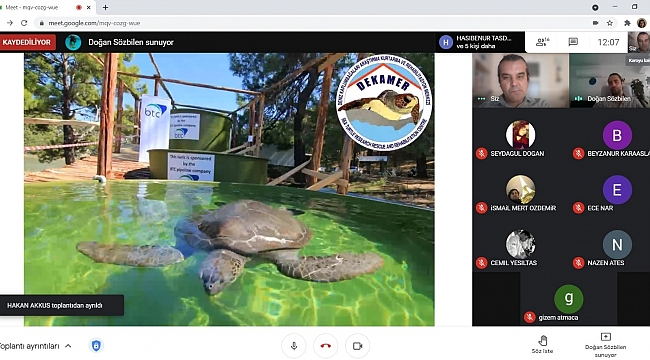Toggle the camera video button
Screen dimensions: 650x360
(x=357, y=345)
